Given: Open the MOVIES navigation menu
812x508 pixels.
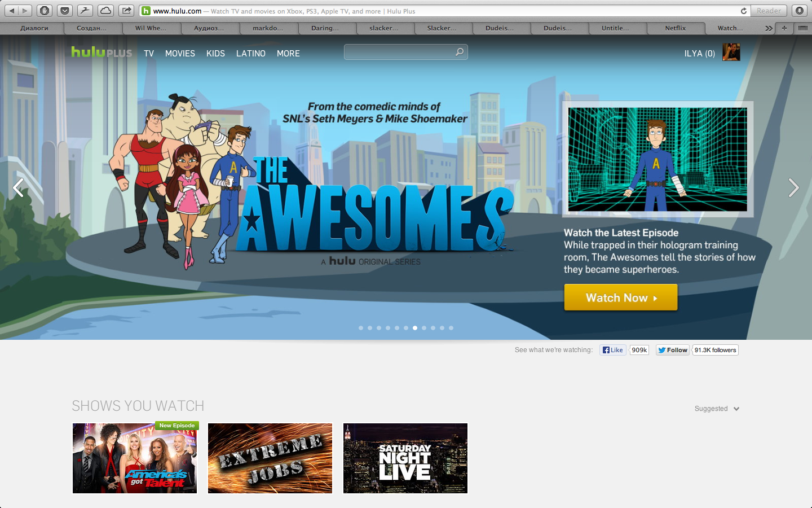Looking at the screenshot, I should (180, 53).
